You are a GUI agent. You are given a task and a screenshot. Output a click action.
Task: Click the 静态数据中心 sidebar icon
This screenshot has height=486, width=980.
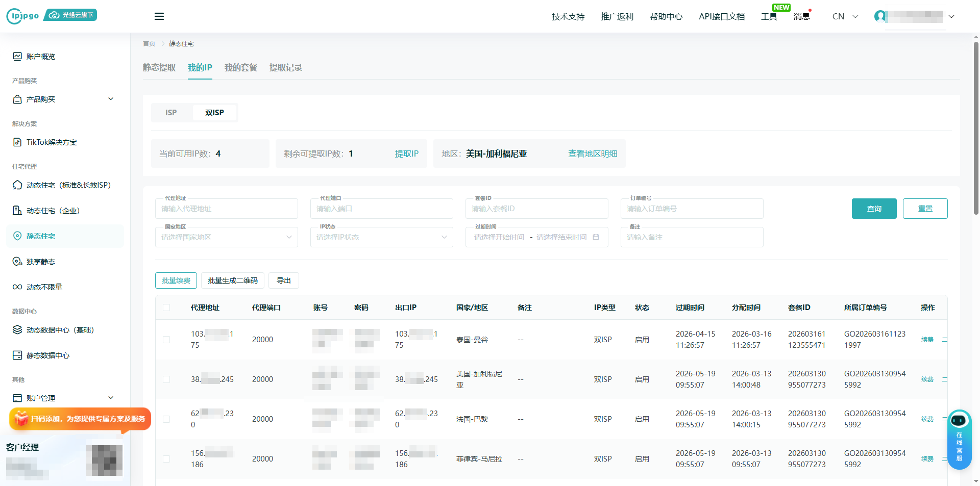(17, 355)
